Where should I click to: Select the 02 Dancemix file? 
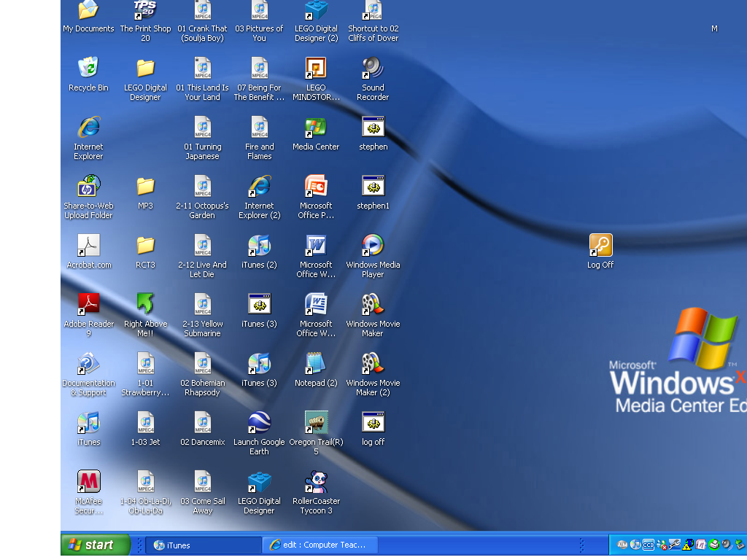coord(203,429)
